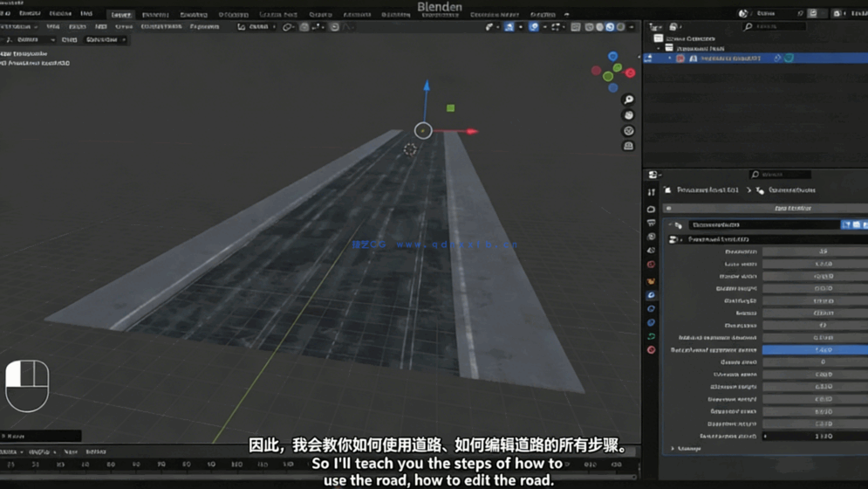Switch to material preview shading
Screen dimensions: 868x489
[610, 26]
